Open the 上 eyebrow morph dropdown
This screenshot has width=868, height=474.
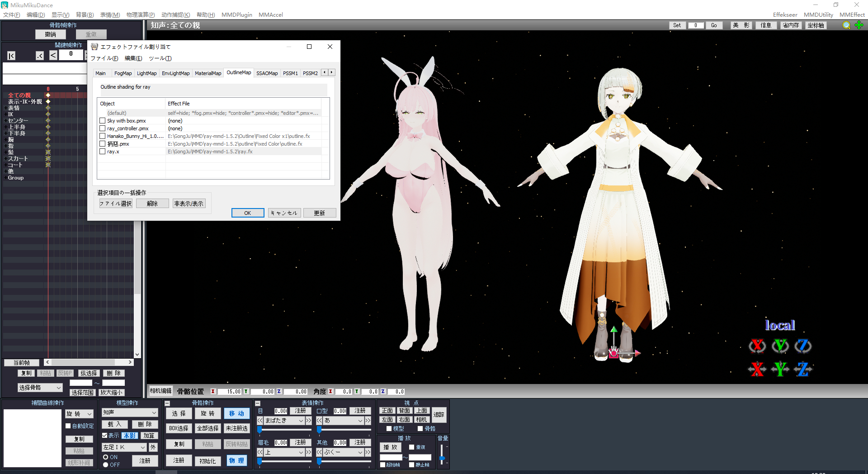[x=284, y=452]
